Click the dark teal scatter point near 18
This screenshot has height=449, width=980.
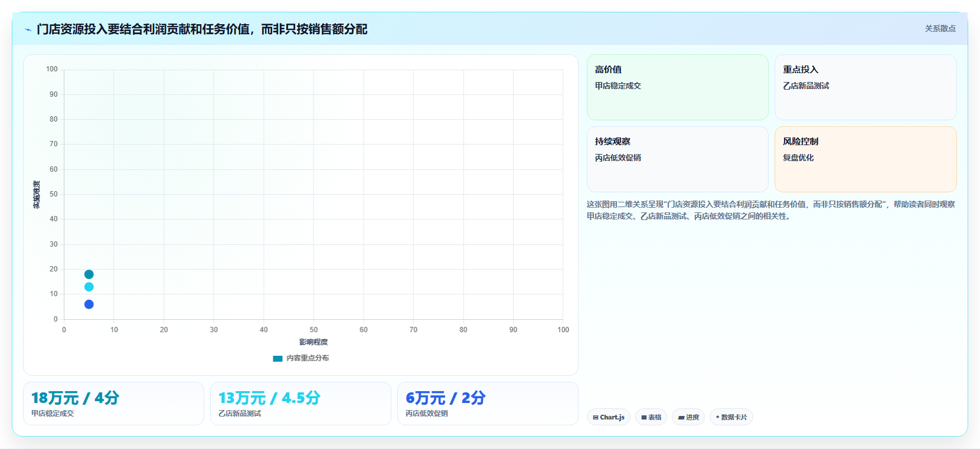click(89, 274)
